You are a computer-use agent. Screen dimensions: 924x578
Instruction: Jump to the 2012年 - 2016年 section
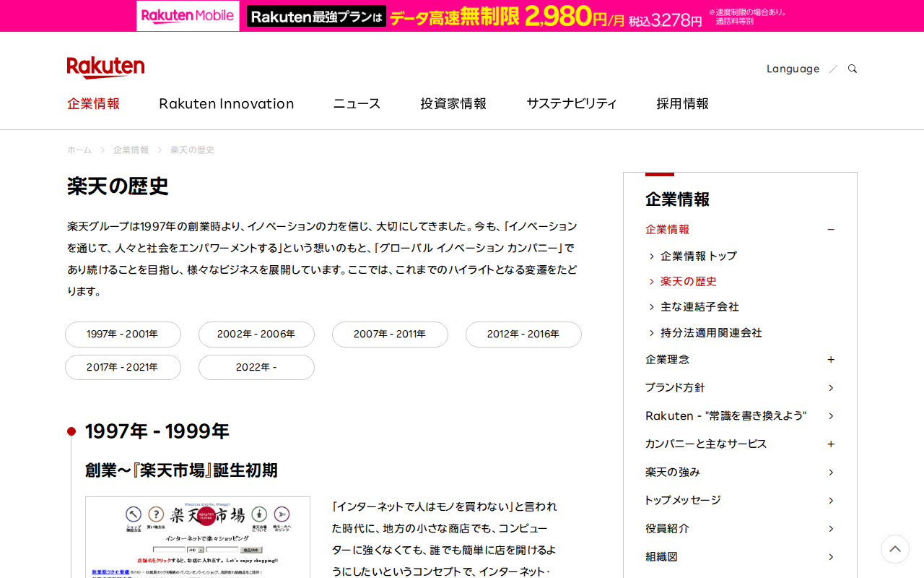tap(523, 335)
